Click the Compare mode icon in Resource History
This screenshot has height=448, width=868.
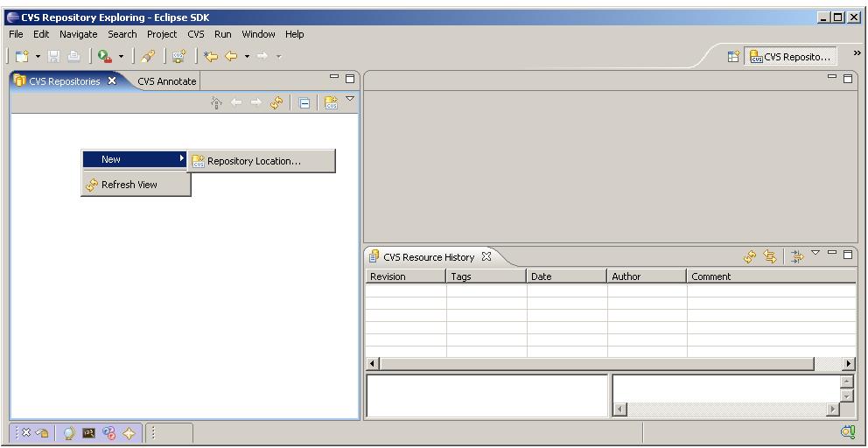coord(797,256)
